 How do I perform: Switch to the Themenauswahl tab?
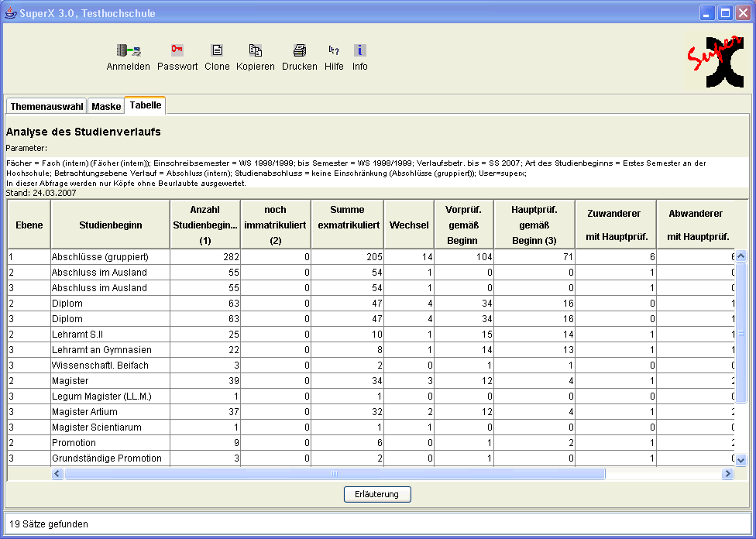(x=46, y=107)
